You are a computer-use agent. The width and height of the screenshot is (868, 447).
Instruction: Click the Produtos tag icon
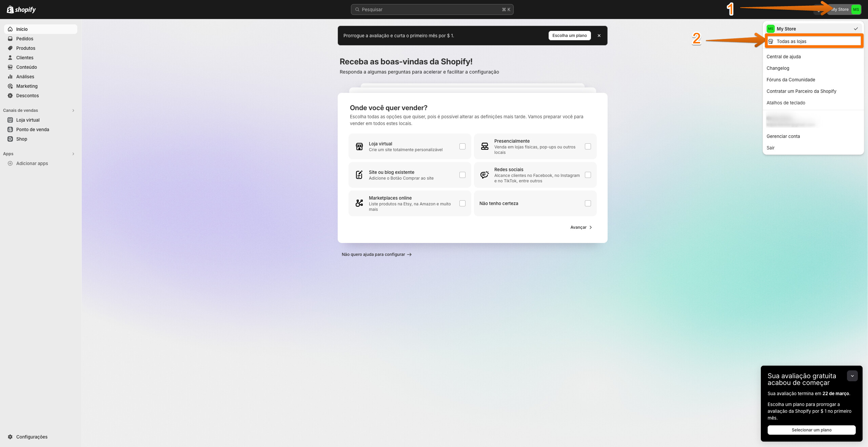[10, 48]
